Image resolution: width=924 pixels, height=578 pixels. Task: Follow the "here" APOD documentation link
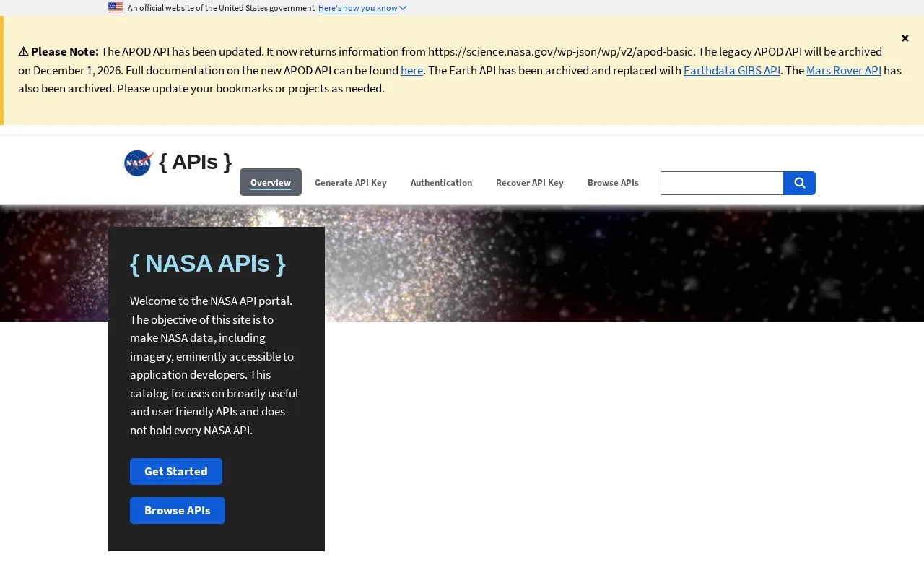(x=411, y=70)
